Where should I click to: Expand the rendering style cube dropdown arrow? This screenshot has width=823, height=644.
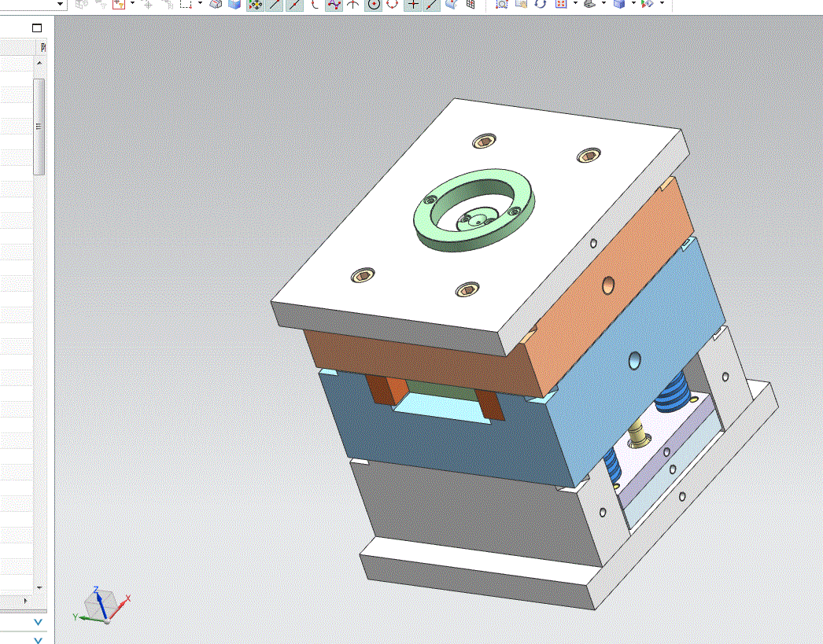pyautogui.click(x=633, y=4)
